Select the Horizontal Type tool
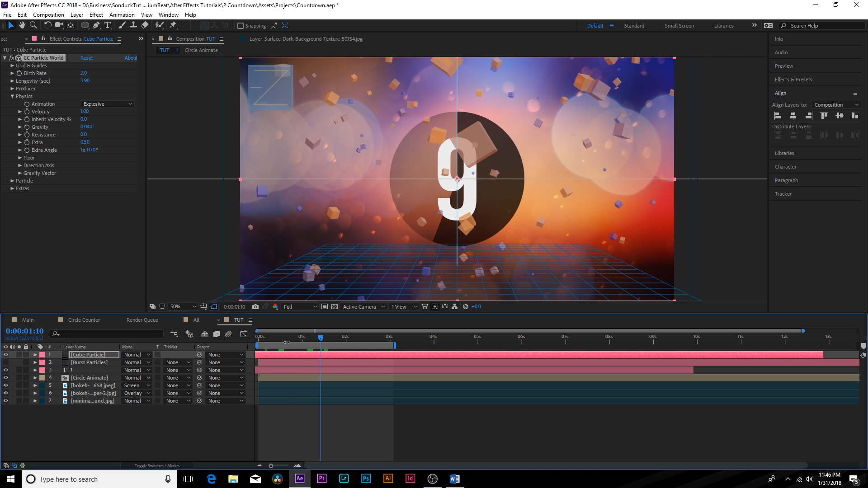This screenshot has width=868, height=488. (108, 25)
